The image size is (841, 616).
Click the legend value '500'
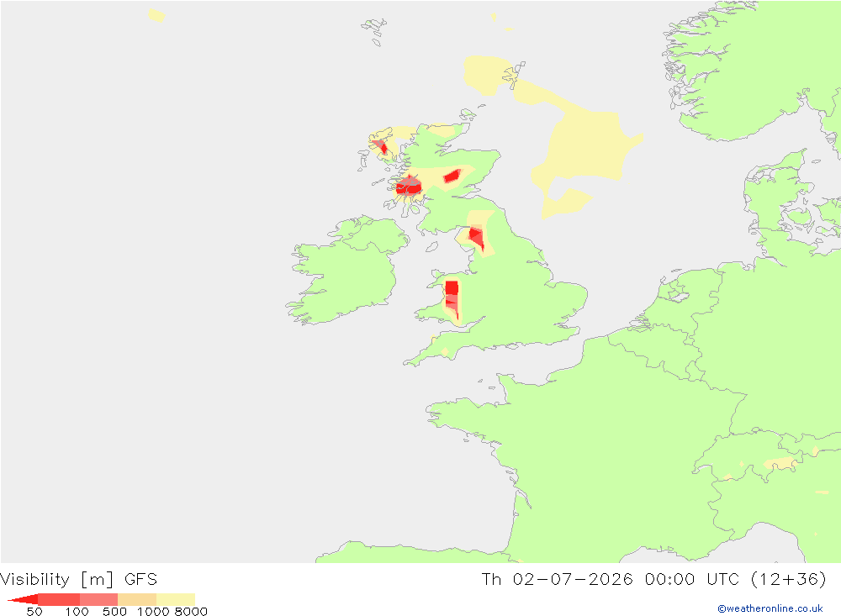coord(114,611)
